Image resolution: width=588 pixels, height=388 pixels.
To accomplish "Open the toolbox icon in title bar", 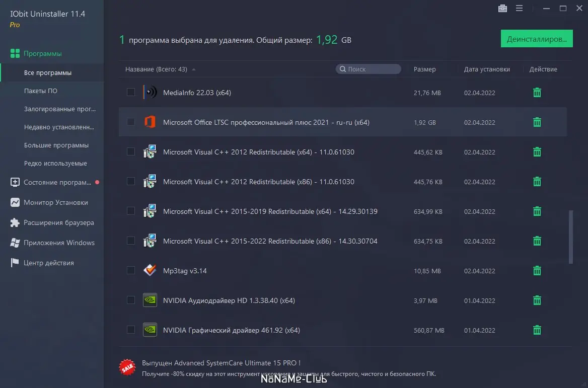I will tap(502, 8).
